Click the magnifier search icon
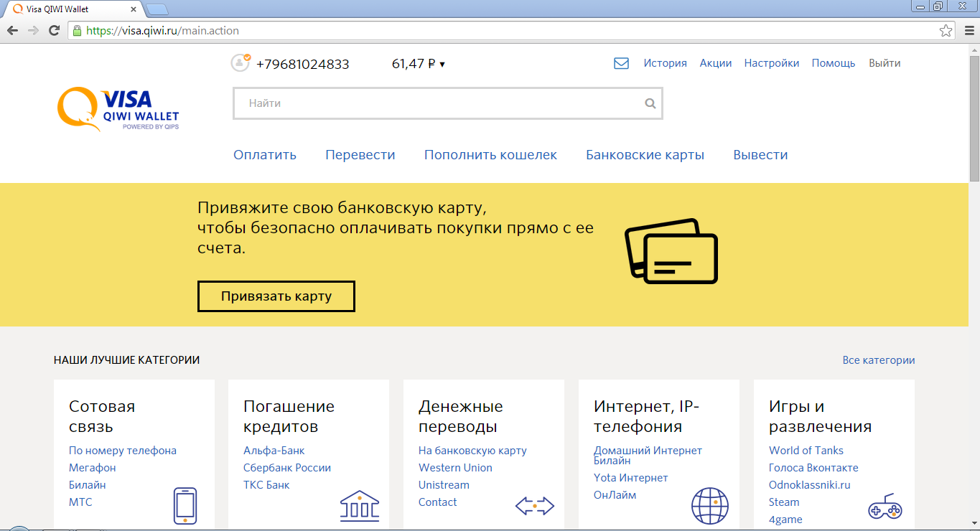Screen dimensions: 980x531 click(650, 103)
